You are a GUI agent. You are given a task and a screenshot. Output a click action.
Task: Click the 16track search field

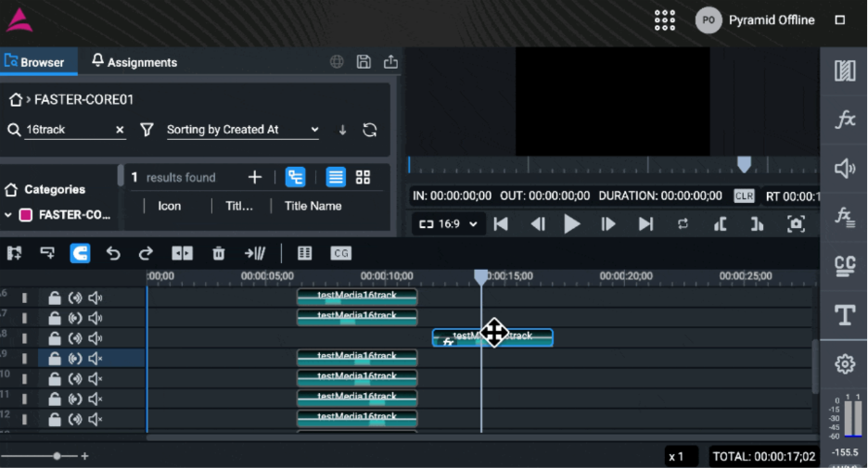68,130
